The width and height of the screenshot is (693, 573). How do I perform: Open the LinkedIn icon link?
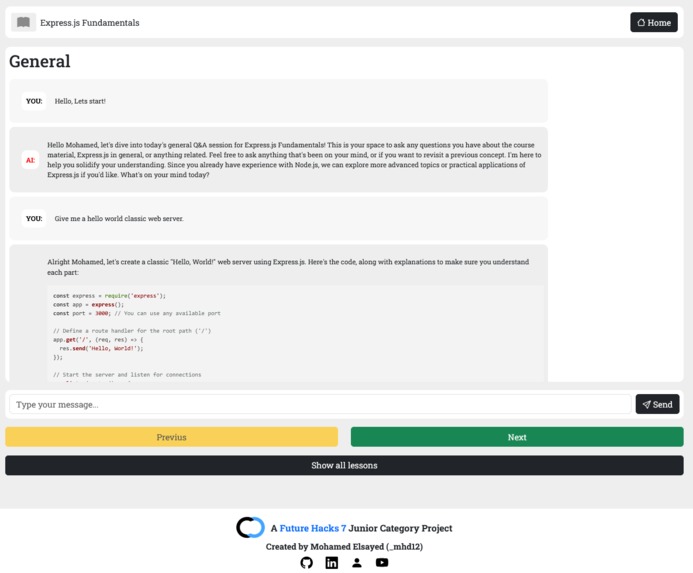(331, 562)
